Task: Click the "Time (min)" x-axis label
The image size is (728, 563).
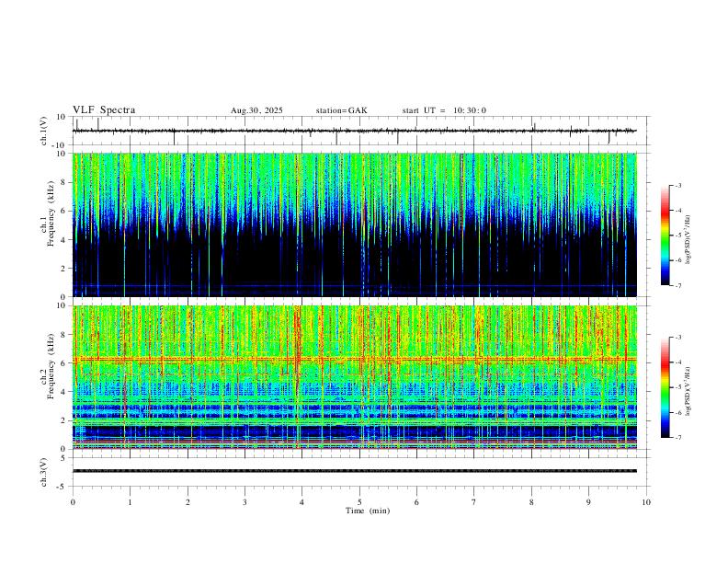Action: (368, 511)
